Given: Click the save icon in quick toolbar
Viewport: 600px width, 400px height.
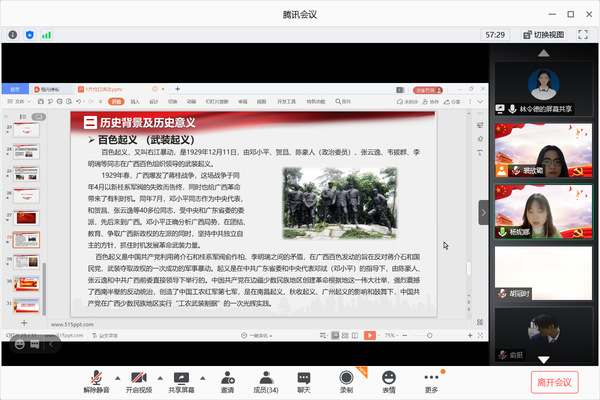Looking at the screenshot, I should coord(41,101).
